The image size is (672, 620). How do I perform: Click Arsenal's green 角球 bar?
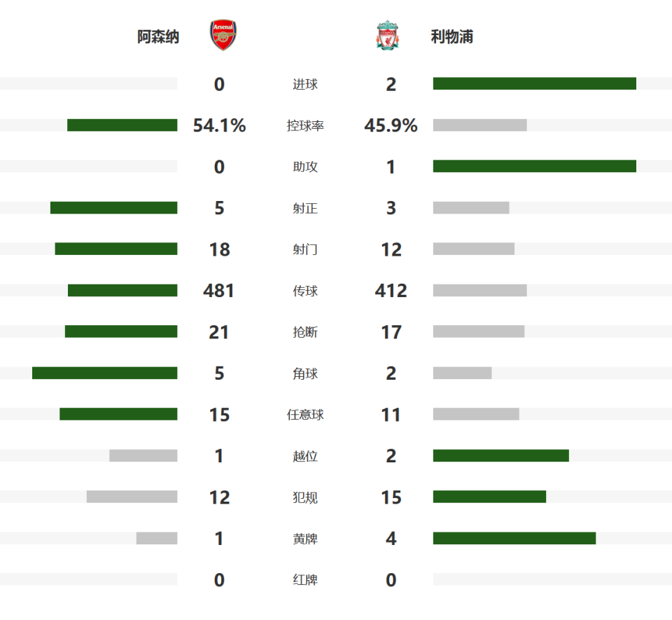pyautogui.click(x=104, y=373)
